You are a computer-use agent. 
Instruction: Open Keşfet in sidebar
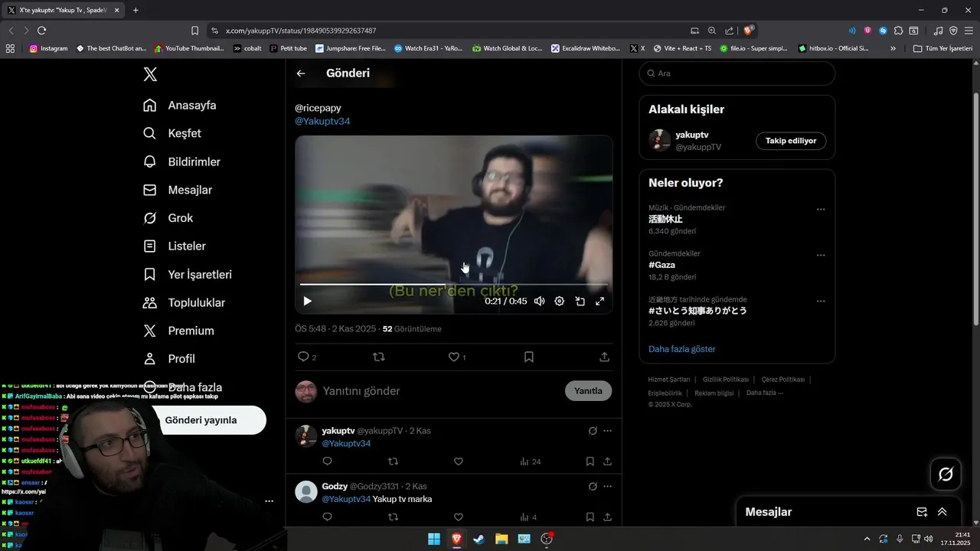[172, 133]
